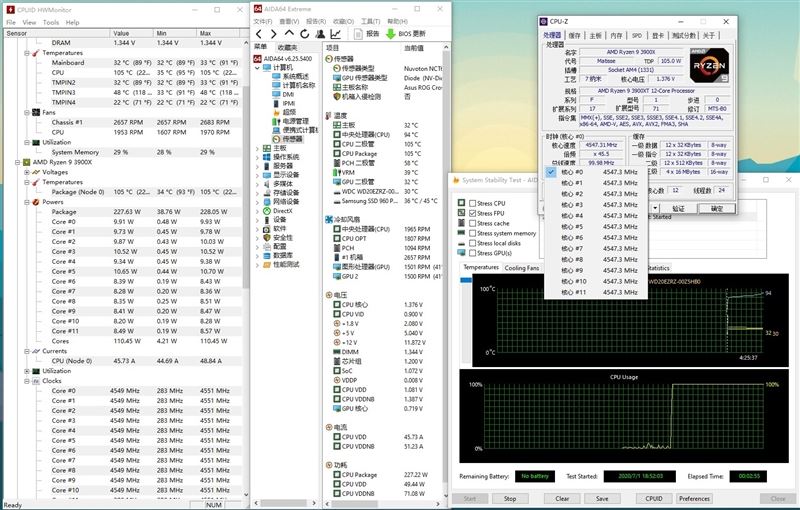Uncheck the Stress FPU checkbox
The height and width of the screenshot is (510, 800).
pyautogui.click(x=472, y=213)
